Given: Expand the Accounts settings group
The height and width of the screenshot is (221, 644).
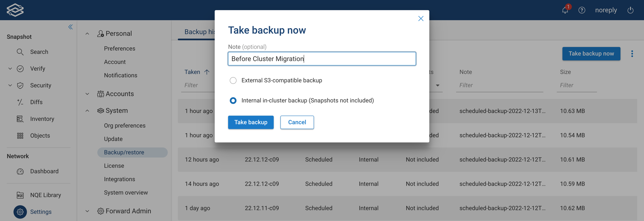Looking at the screenshot, I should [x=87, y=94].
